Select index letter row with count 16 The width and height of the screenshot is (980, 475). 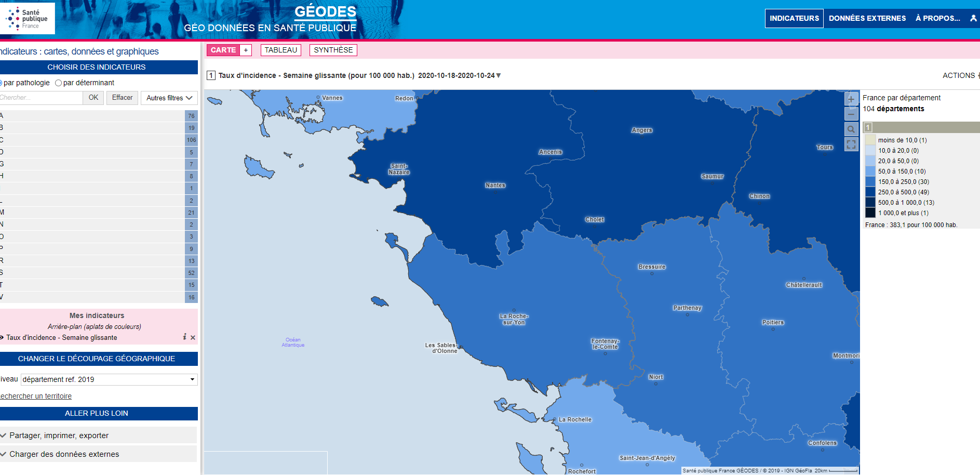[99, 297]
